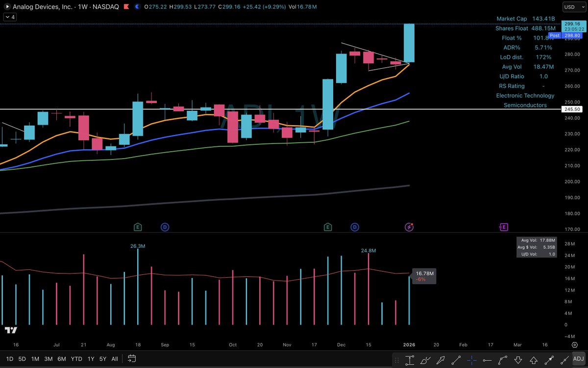Click the ADR% 5.71% row
This screenshot has height=368, width=588.
click(x=527, y=48)
